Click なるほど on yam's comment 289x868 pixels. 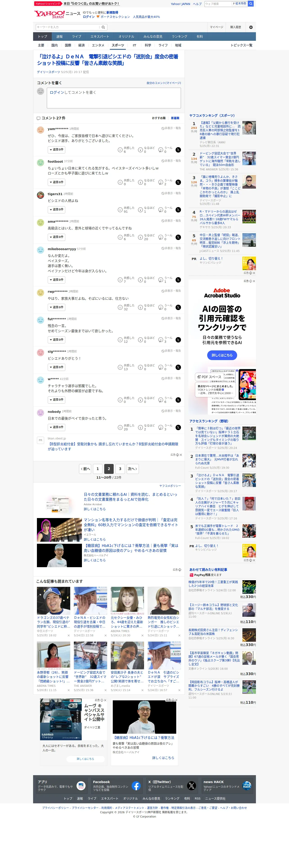pyautogui.click(x=146, y=150)
